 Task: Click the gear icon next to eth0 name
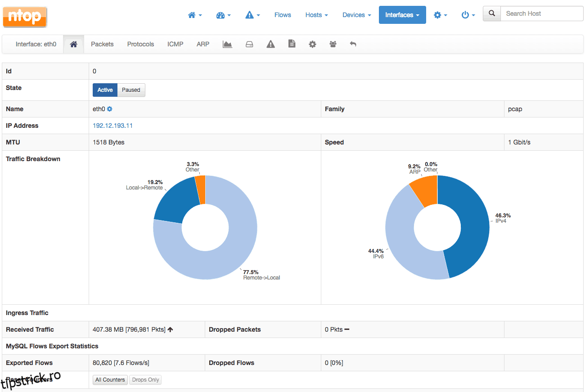point(109,109)
